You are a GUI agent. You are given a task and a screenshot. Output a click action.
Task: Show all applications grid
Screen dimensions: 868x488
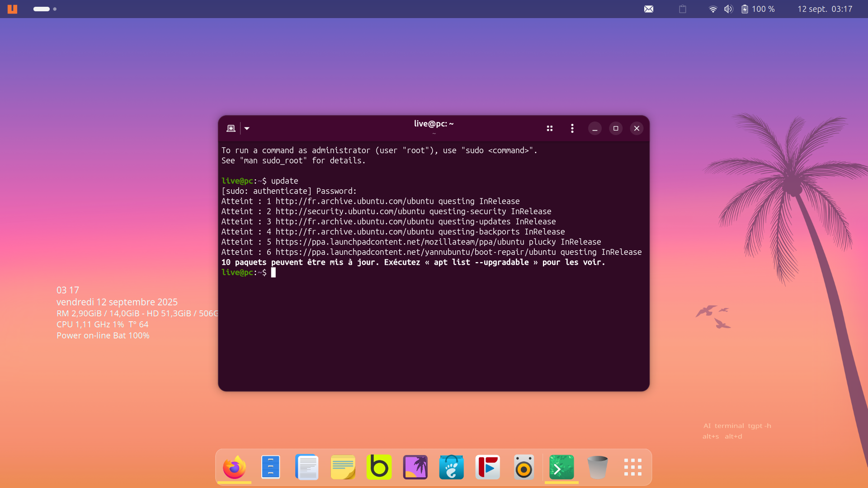tap(633, 467)
